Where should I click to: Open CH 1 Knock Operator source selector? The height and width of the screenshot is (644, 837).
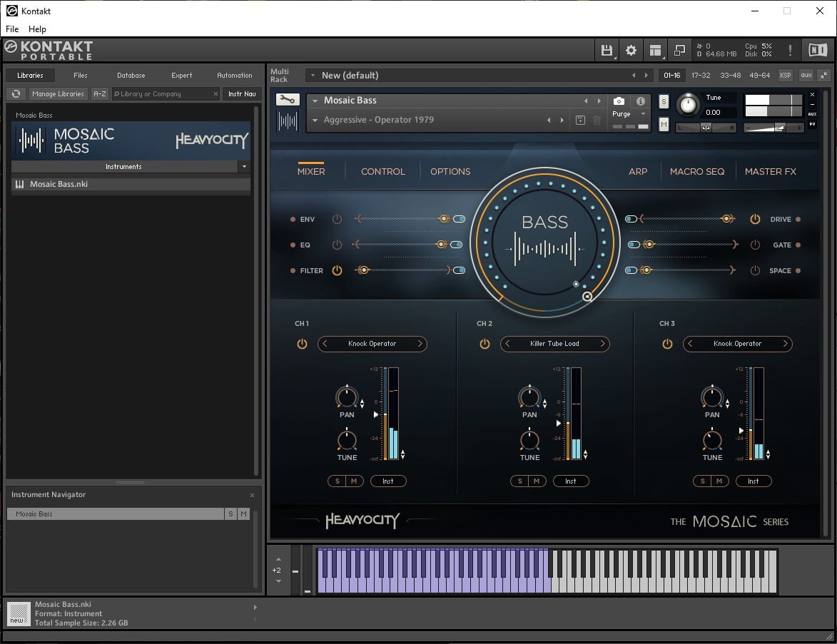(372, 344)
